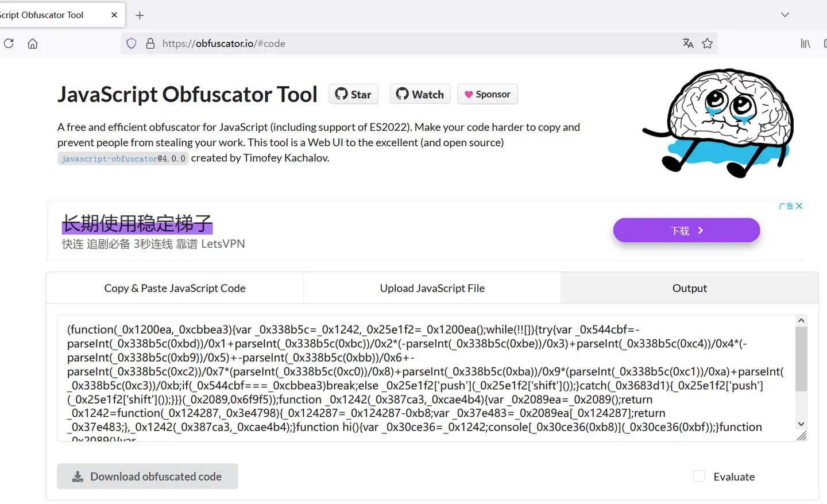This screenshot has height=504, width=827.
Task: Close the Obfuscator Tool tab
Action: 114,15
